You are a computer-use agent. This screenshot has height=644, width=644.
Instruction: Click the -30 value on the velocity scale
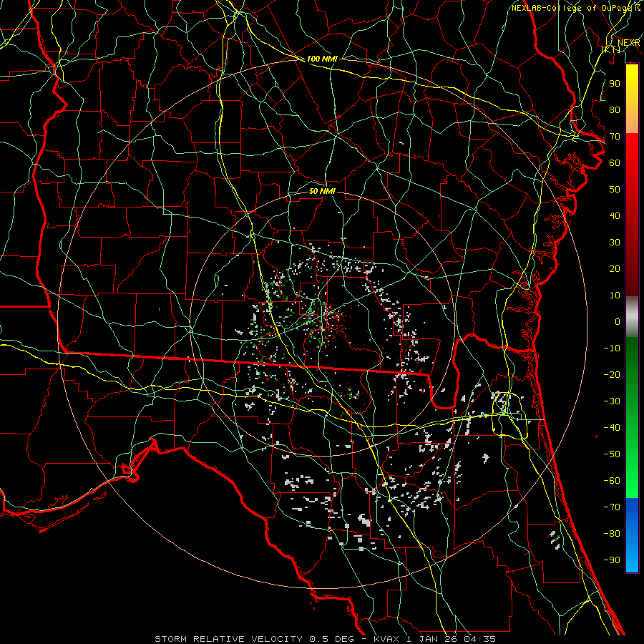(x=612, y=401)
